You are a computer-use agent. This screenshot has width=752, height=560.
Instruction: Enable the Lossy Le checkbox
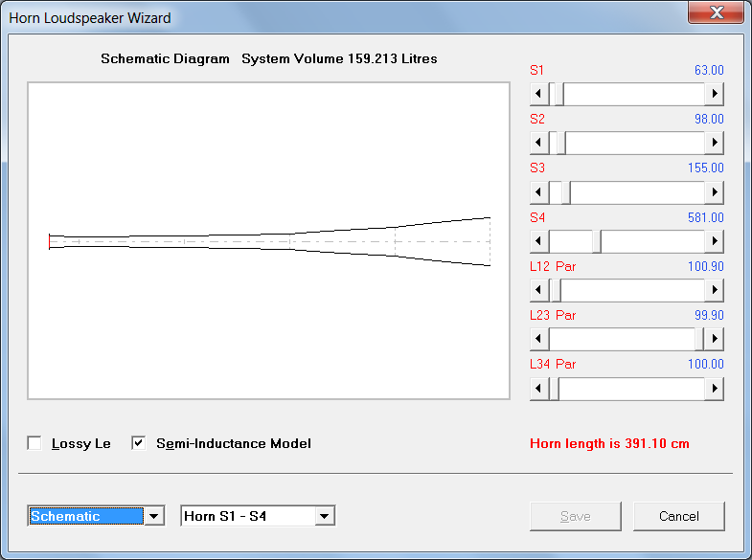pyautogui.click(x=34, y=443)
